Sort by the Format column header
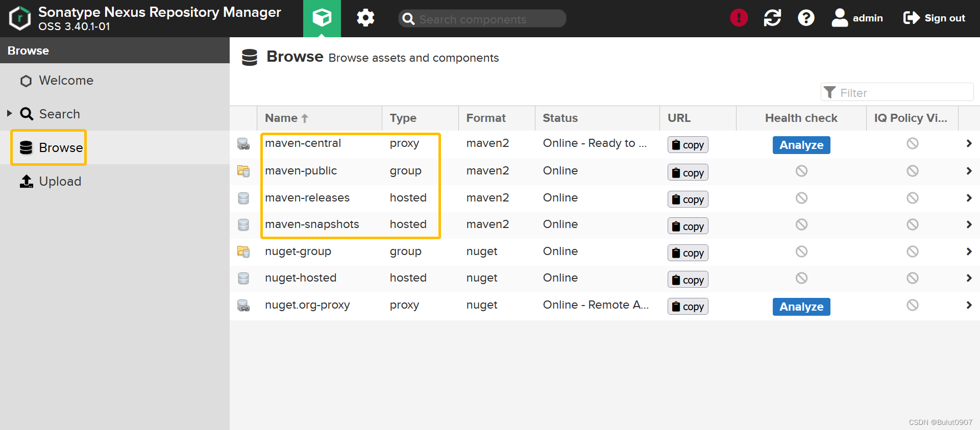The image size is (980, 430). coord(497,118)
